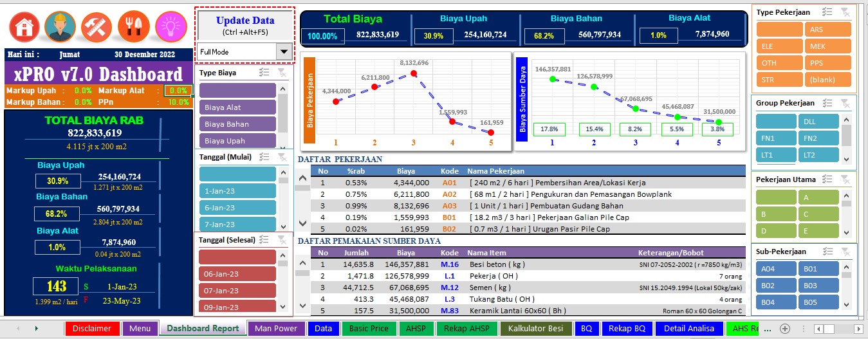Clear the filter on Tanggal (Mulai) slicer
This screenshot has height=339, width=868.
tap(282, 156)
